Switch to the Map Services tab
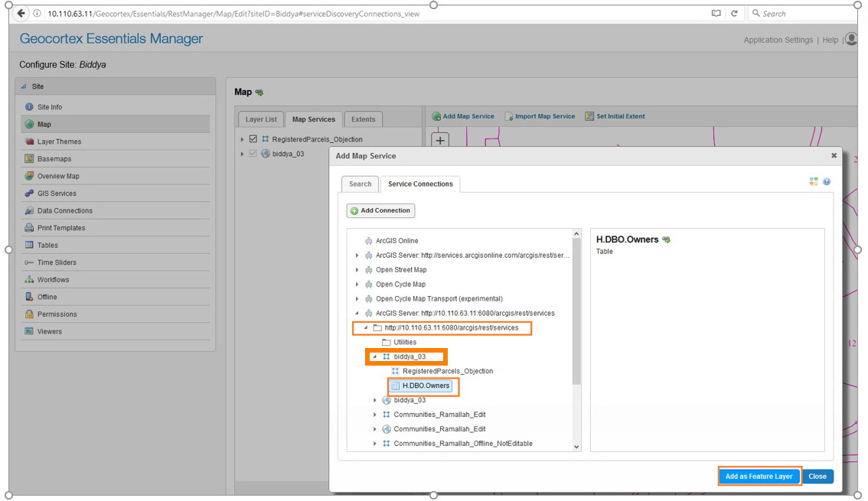 coord(313,119)
